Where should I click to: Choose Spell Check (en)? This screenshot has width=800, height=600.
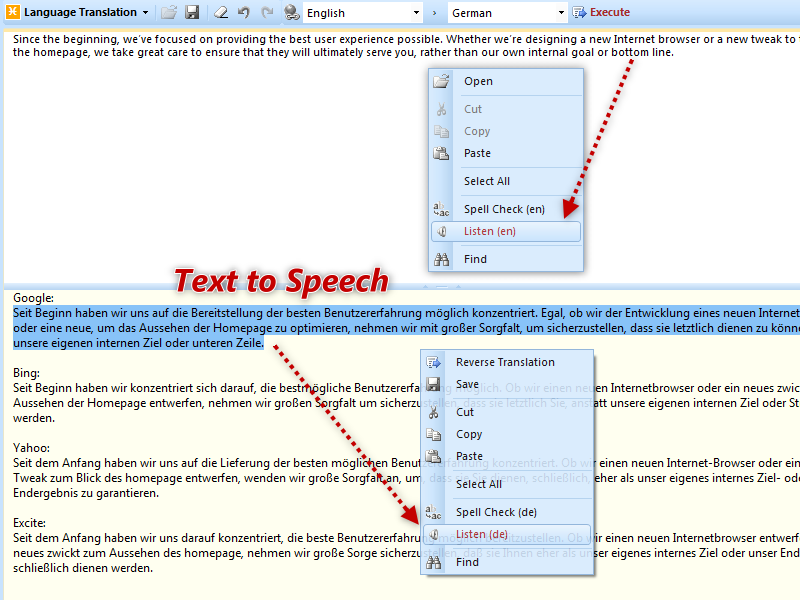[x=506, y=209]
